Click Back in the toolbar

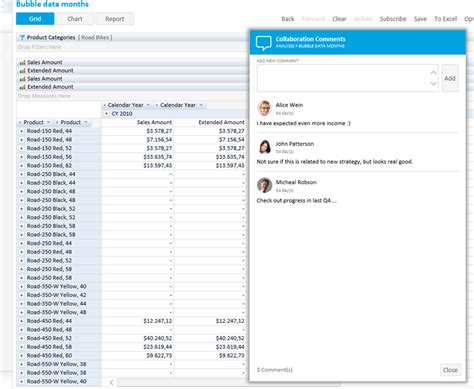coord(288,19)
